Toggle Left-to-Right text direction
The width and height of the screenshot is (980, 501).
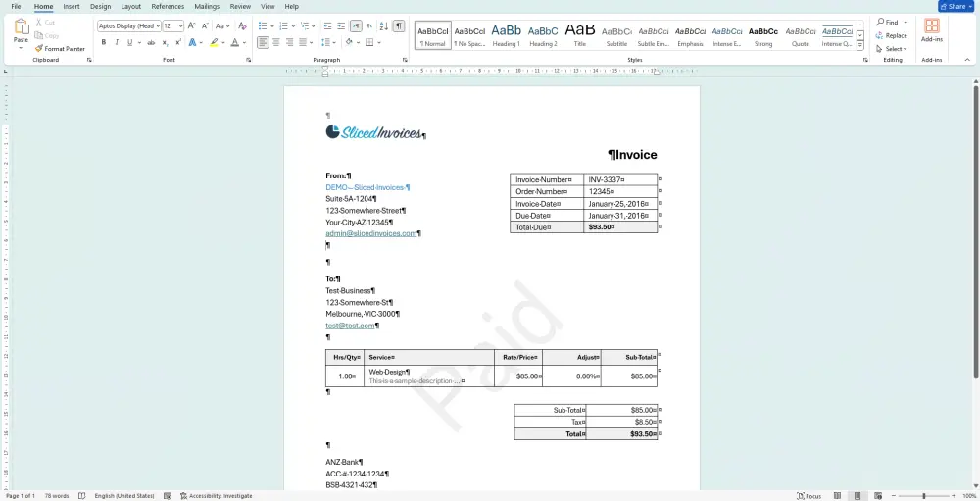(x=356, y=26)
